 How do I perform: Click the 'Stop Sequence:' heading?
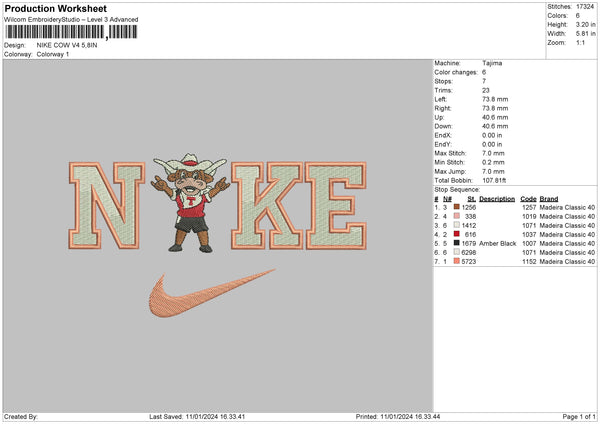tap(457, 190)
